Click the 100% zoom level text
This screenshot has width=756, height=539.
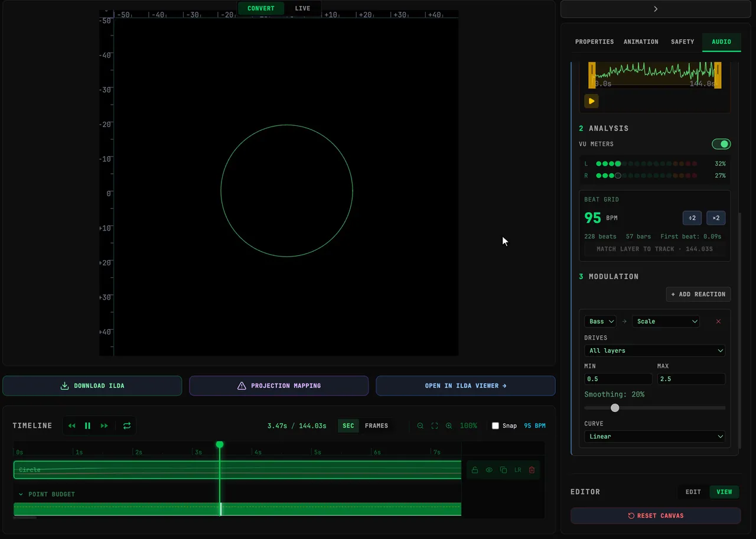[468, 426]
